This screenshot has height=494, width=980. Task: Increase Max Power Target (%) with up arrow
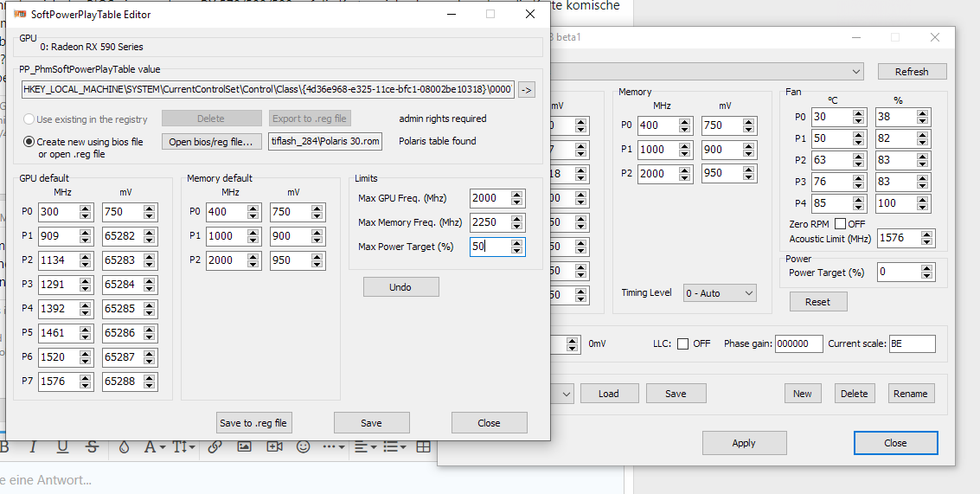pyautogui.click(x=516, y=243)
